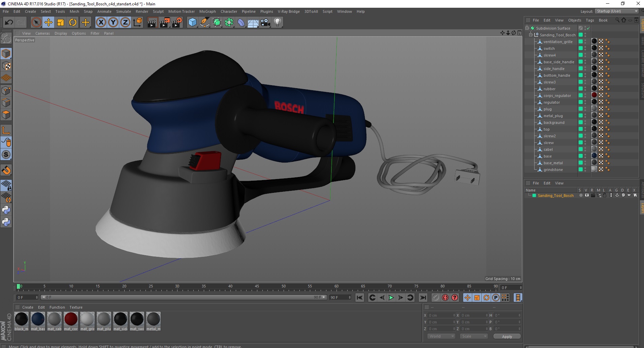
Task: Toggle coordinate system icon
Action: (x=138, y=23)
